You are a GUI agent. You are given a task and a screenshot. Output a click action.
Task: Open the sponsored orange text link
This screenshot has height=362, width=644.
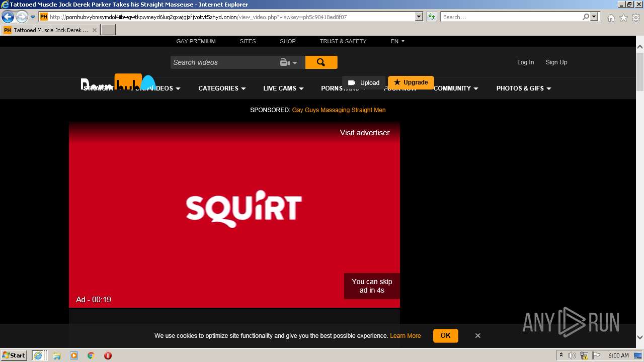339,110
